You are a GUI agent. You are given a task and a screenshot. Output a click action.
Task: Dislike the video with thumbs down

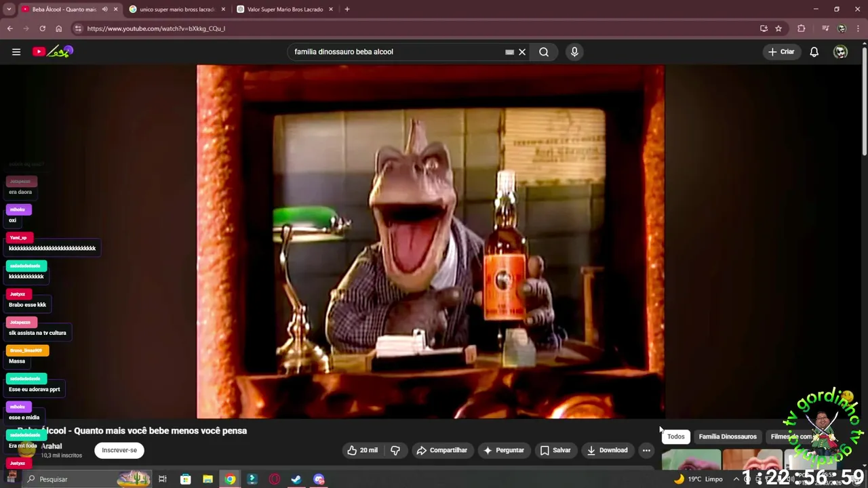[x=395, y=450]
